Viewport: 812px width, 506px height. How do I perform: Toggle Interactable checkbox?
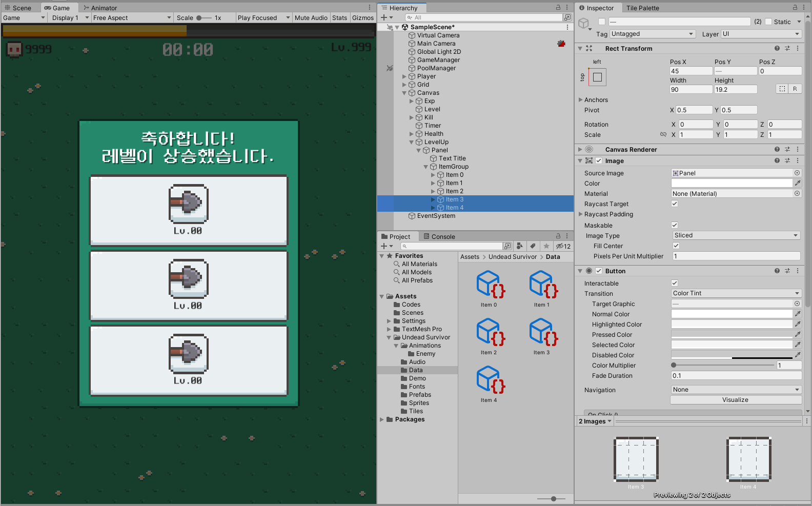coord(675,283)
